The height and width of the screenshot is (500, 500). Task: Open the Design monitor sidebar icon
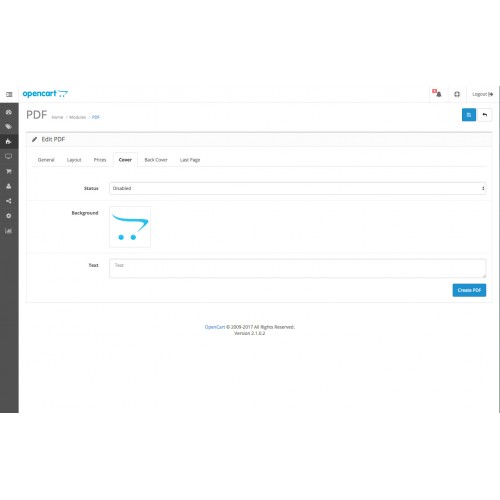point(9,156)
